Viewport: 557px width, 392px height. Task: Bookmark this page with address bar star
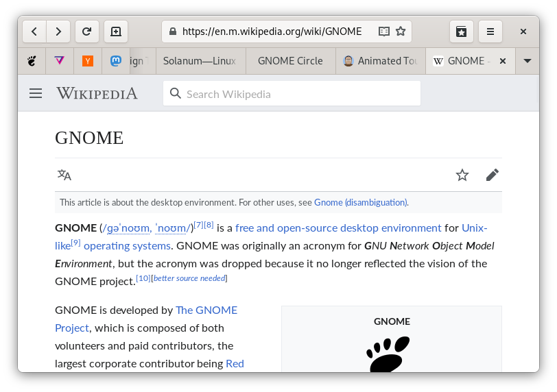point(401,32)
